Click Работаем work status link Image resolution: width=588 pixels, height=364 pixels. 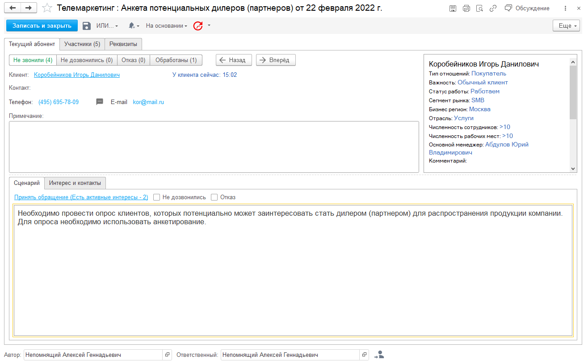coord(485,92)
